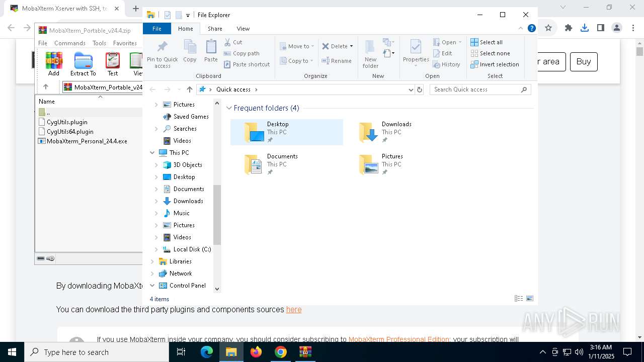Screen dimensions: 644x362
Task: Click the Explorer Help icon
Action: click(x=531, y=29)
